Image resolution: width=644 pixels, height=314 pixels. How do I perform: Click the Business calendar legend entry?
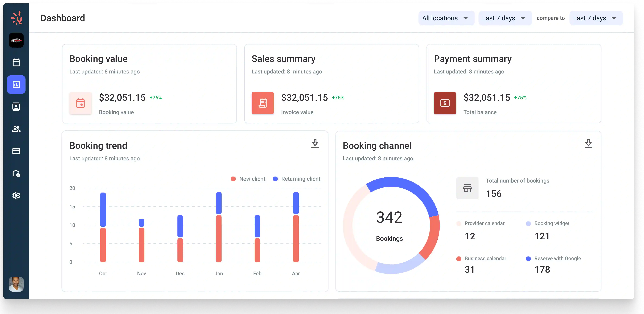pyautogui.click(x=485, y=259)
